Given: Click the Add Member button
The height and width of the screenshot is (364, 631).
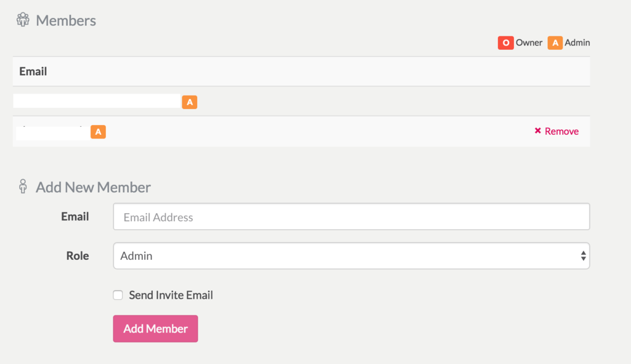Looking at the screenshot, I should (x=155, y=329).
